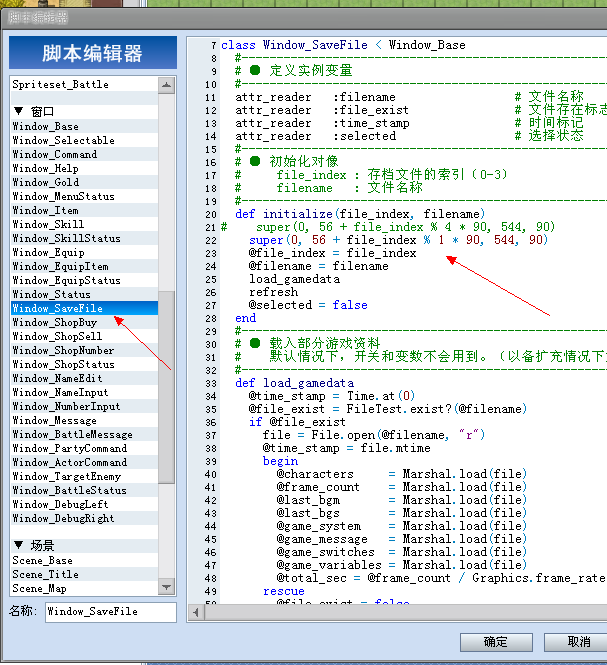Select Window_NumberInput script
Screen dimensions: 607x665
pos(84,406)
